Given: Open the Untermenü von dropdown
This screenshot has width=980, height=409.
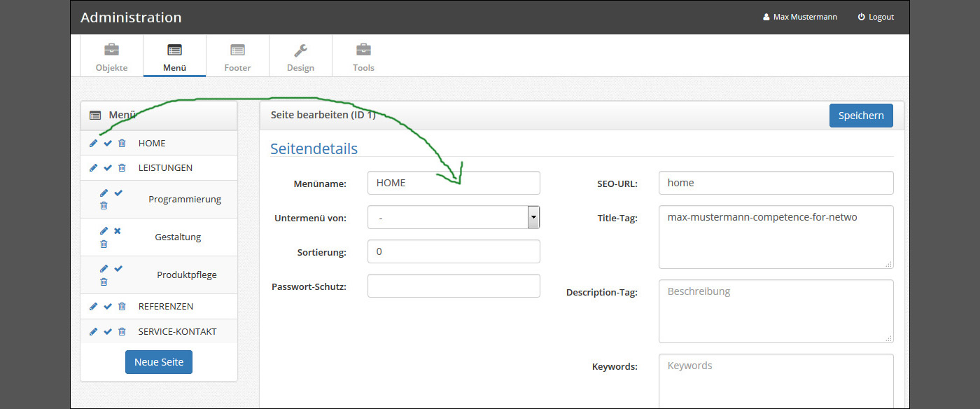Looking at the screenshot, I should coord(454,217).
